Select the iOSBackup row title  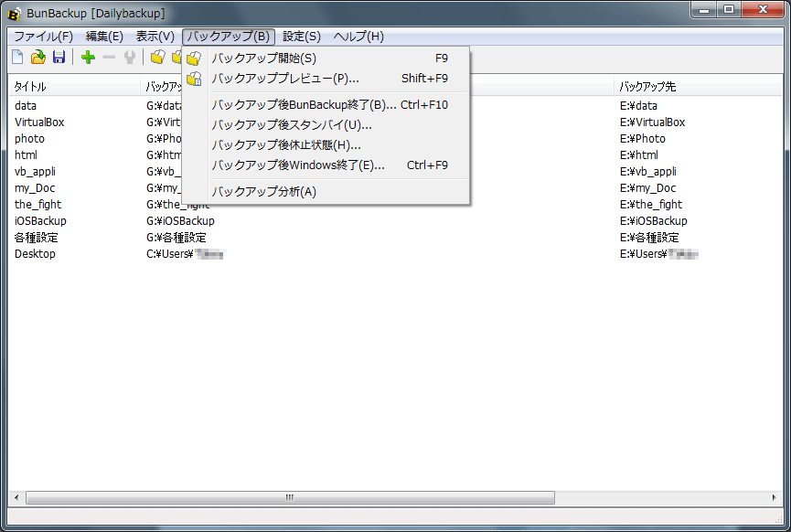coord(40,221)
